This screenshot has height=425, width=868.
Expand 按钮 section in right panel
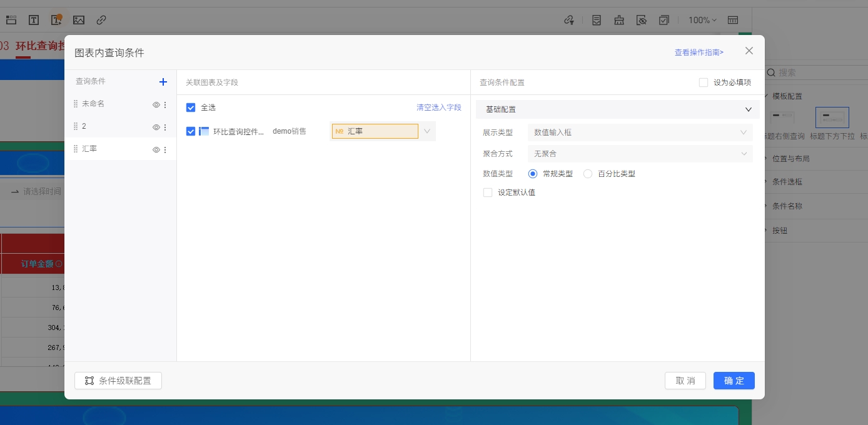779,231
